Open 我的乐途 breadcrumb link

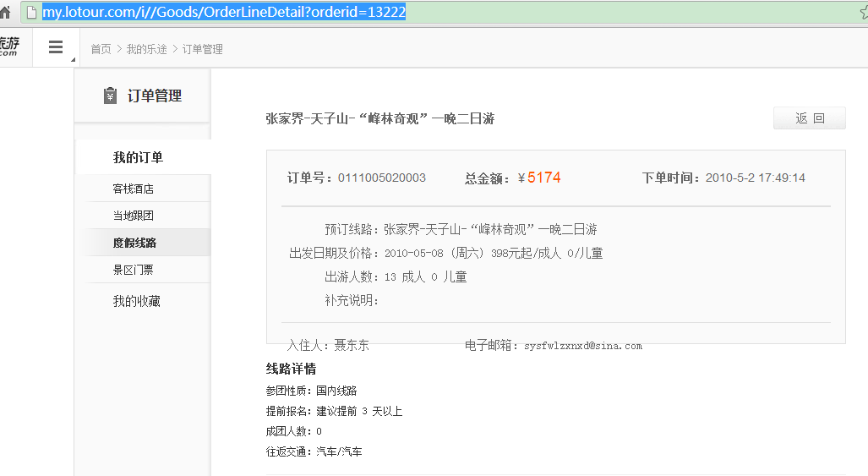[x=147, y=49]
